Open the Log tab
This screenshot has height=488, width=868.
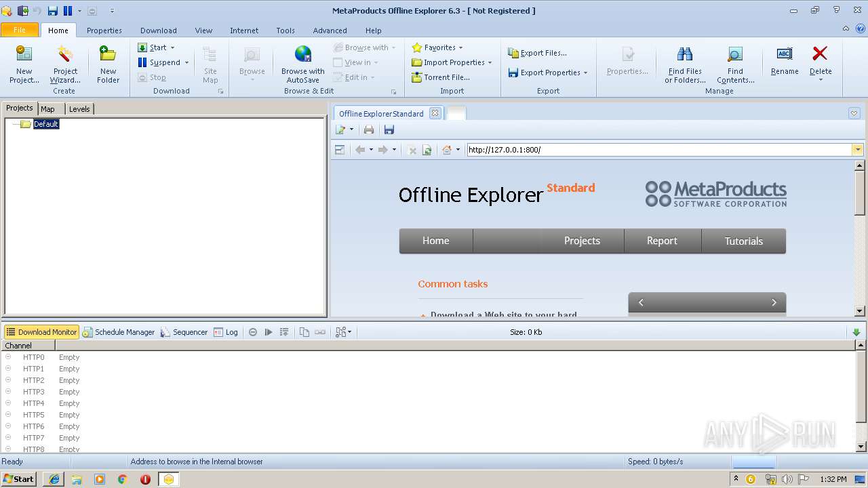[226, 332]
